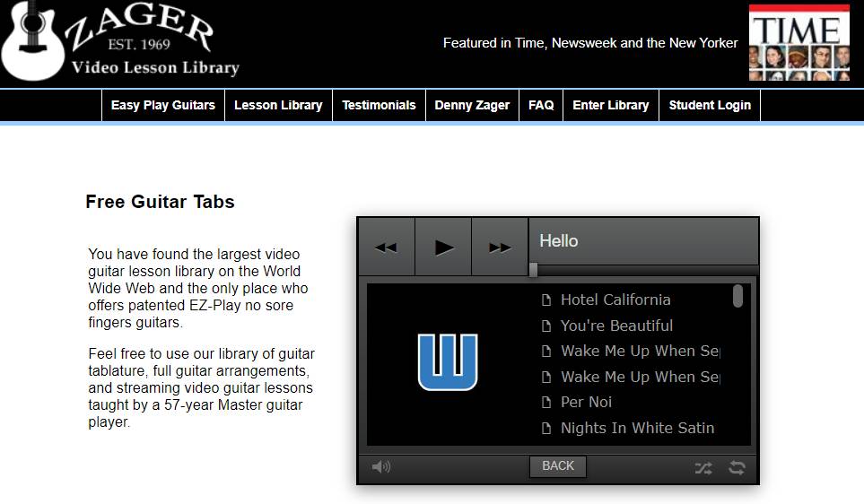Click the TIME magazine cover image
This screenshot has height=504, width=864.
[799, 42]
